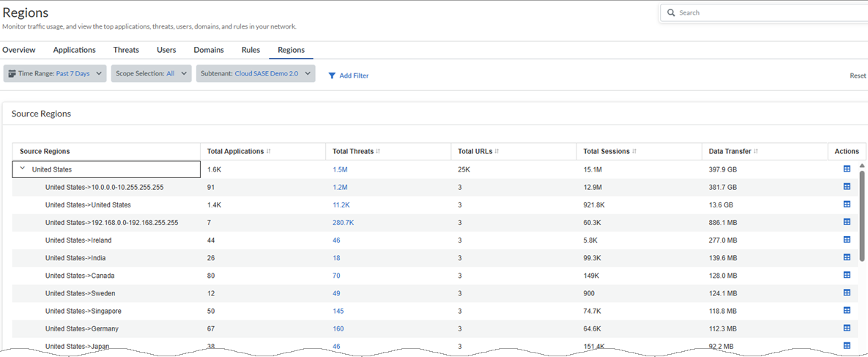868x357 pixels.
Task: Sort by Total Threats column sort icon
Action: tap(377, 152)
